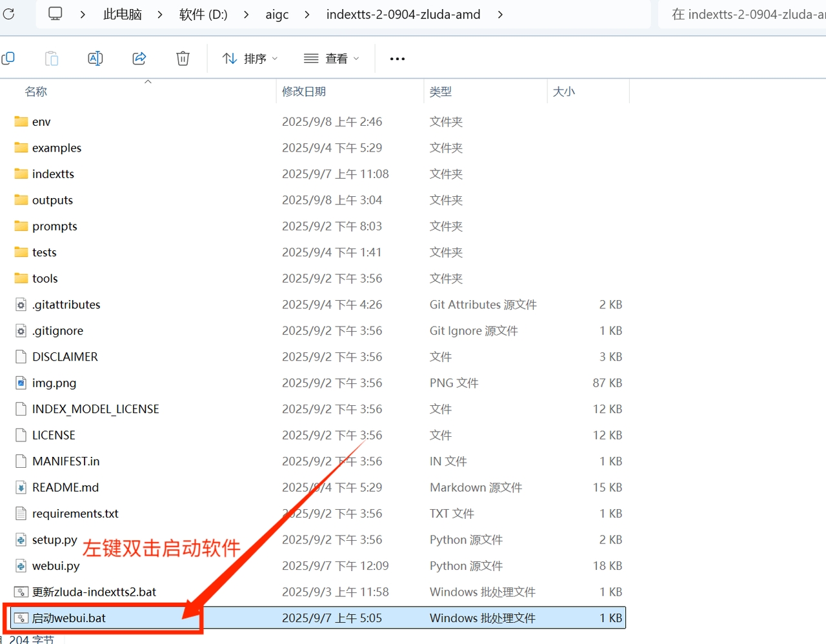This screenshot has height=644, width=826.
Task: Click the share icon in toolbar
Action: click(x=139, y=59)
